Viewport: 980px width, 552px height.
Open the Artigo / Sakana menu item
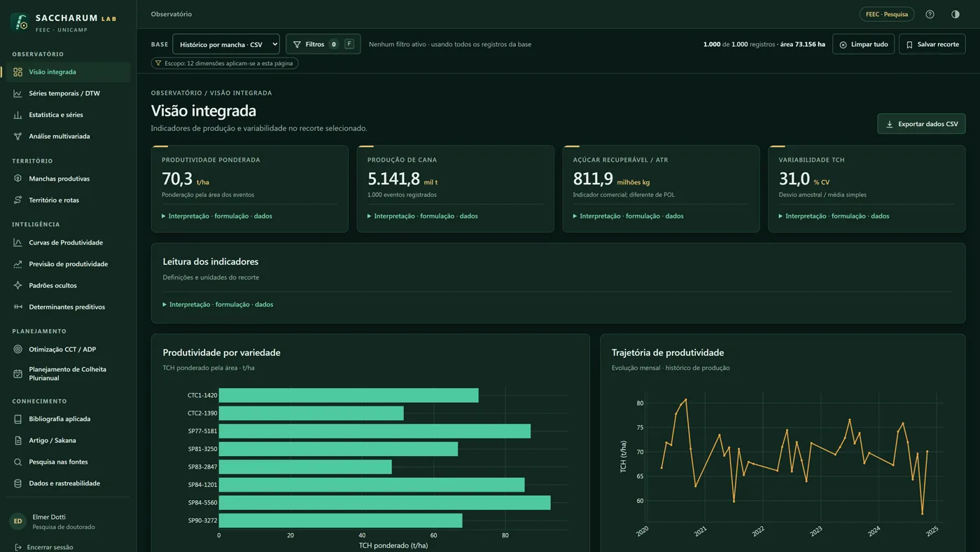coord(68,441)
